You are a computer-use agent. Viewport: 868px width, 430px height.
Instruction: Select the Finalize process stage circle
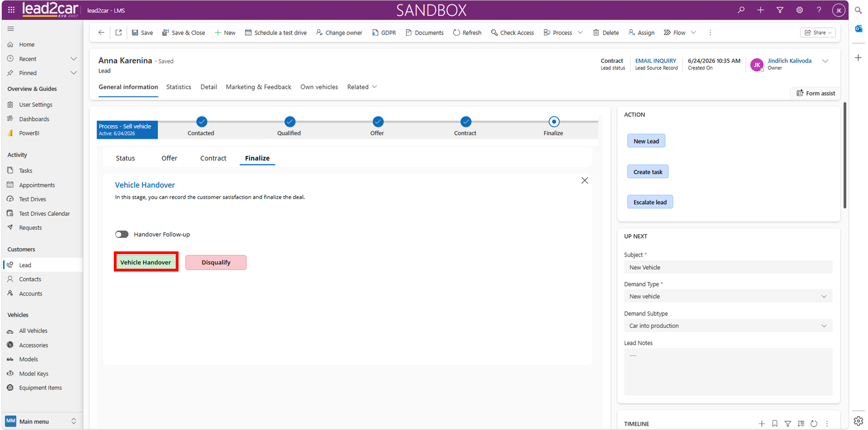(x=553, y=121)
